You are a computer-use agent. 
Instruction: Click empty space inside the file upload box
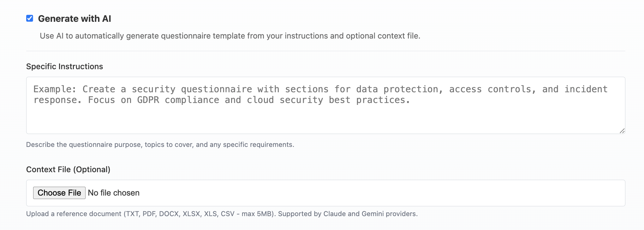pos(379,193)
